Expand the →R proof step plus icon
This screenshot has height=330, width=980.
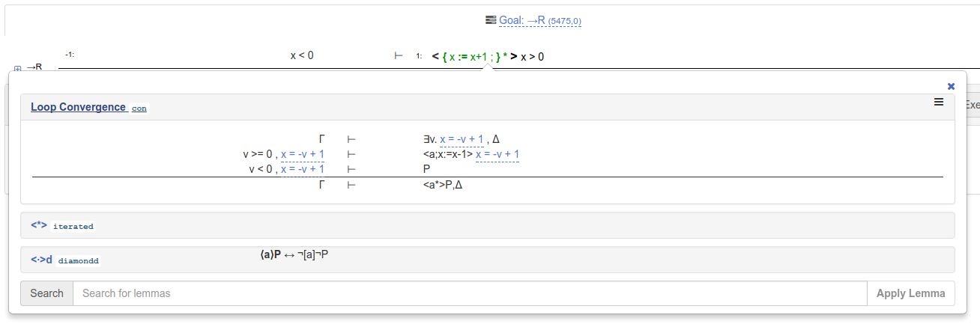tap(18, 68)
